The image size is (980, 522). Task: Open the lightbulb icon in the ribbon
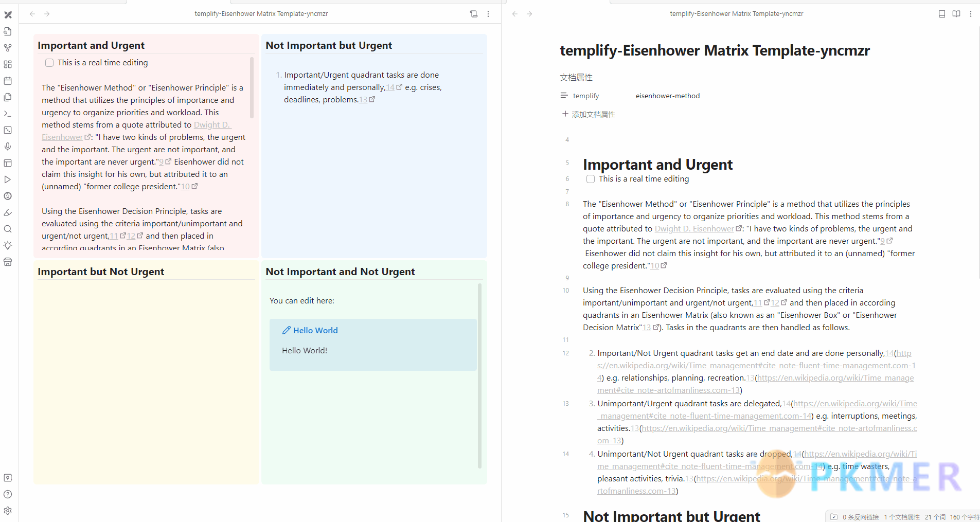tap(8, 245)
